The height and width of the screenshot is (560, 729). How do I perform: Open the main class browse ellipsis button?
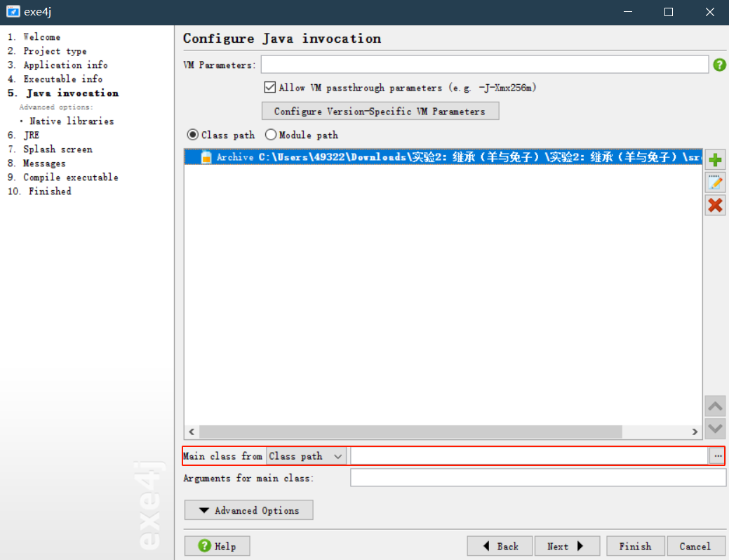coord(717,456)
